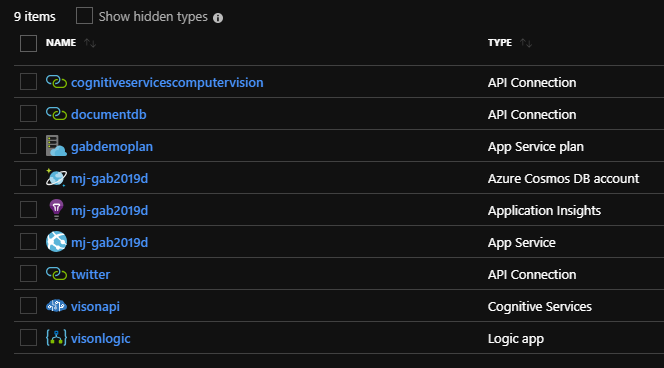Open the documentdb resource link
Screen dimensions: 664x368
[109, 114]
